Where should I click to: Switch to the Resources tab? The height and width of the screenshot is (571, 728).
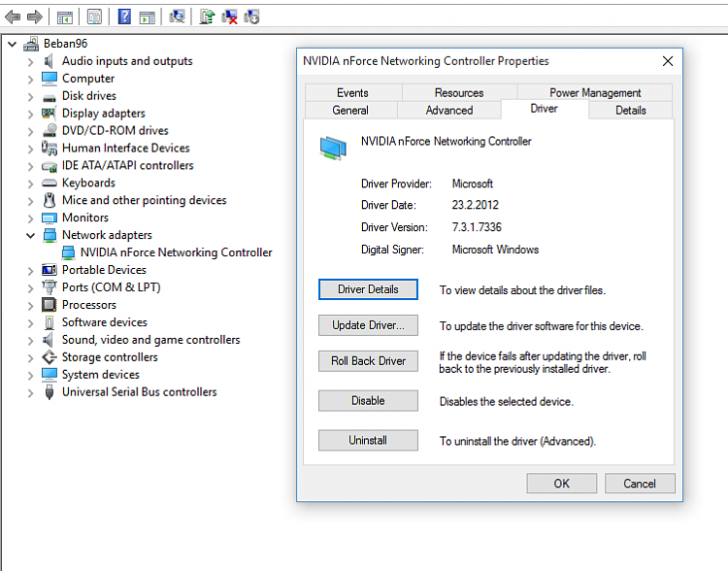click(x=459, y=92)
